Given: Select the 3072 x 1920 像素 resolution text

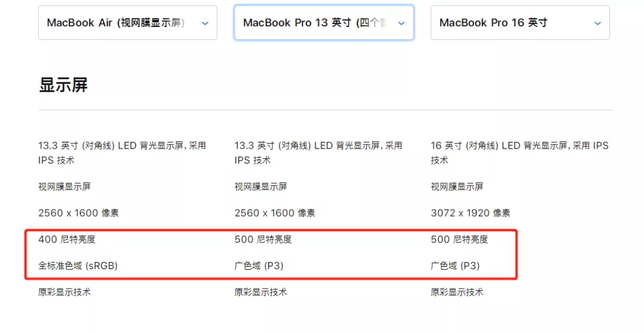Looking at the screenshot, I should pos(470,213).
